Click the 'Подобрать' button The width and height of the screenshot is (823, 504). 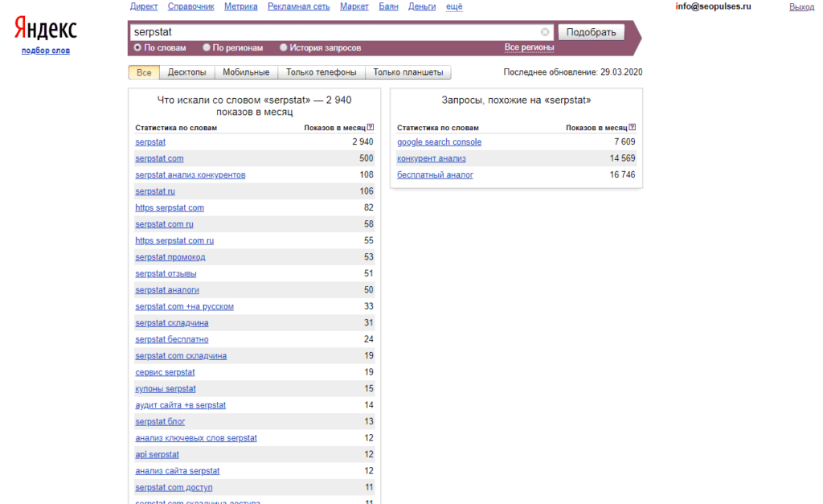click(591, 32)
